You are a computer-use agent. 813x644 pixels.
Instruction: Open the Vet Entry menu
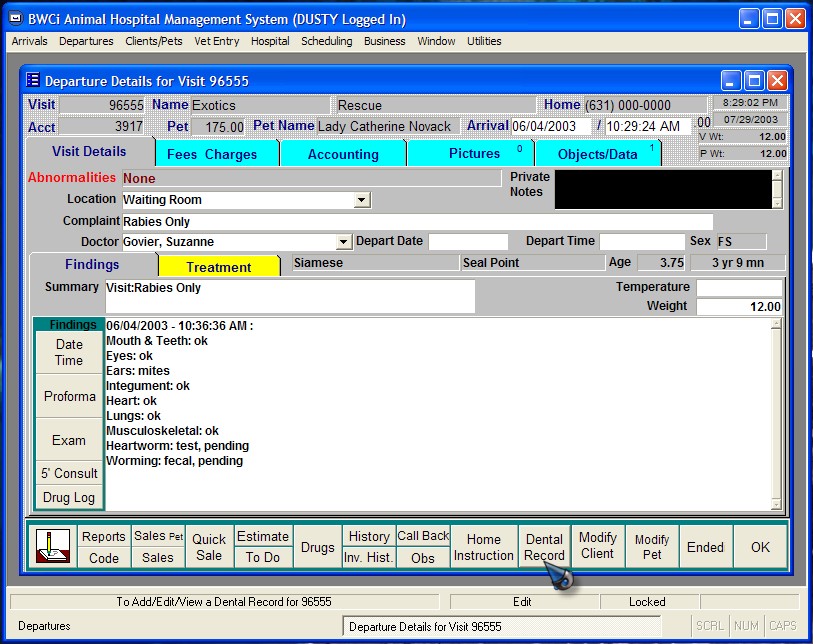point(217,41)
